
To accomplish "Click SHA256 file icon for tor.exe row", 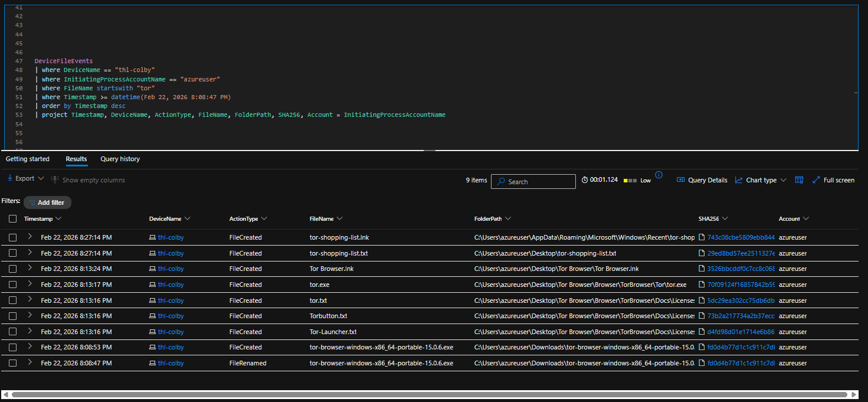I will click(x=702, y=285).
